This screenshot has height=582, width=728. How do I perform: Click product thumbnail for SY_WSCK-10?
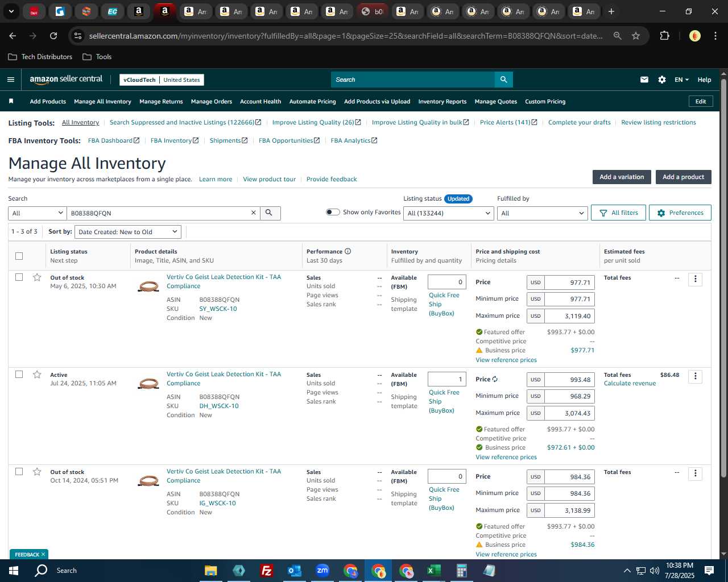[148, 286]
